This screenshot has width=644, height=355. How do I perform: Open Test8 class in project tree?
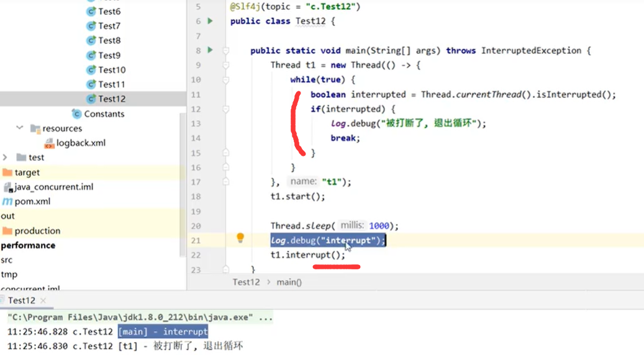109,40
